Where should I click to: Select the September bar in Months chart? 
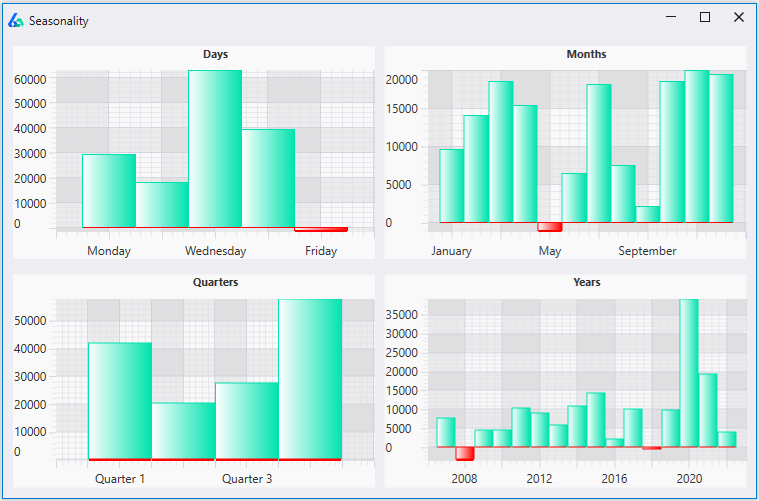click(647, 214)
